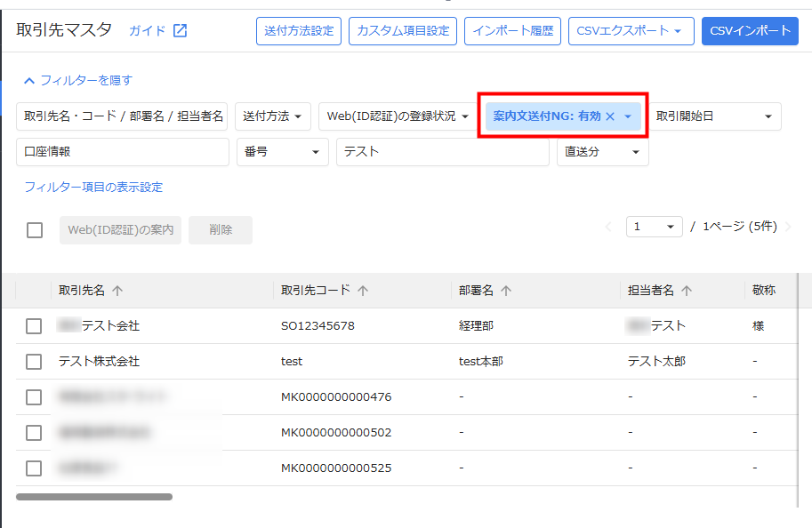
Task: Go to previous page chevron
Action: [608, 227]
